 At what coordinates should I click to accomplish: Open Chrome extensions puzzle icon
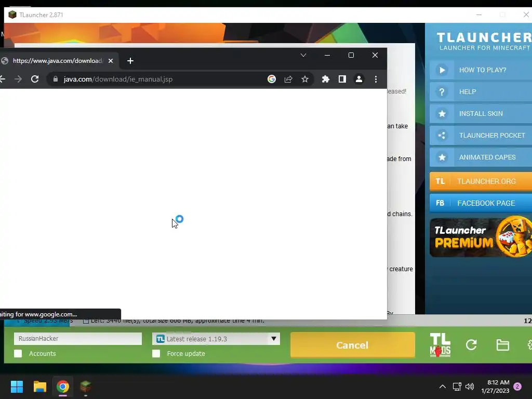[326, 79]
